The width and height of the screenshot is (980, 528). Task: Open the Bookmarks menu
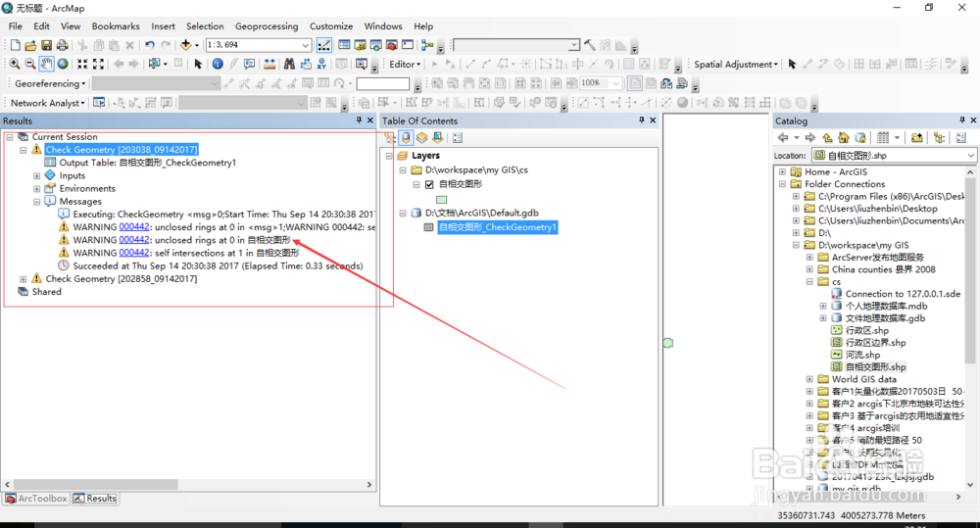coord(116,26)
